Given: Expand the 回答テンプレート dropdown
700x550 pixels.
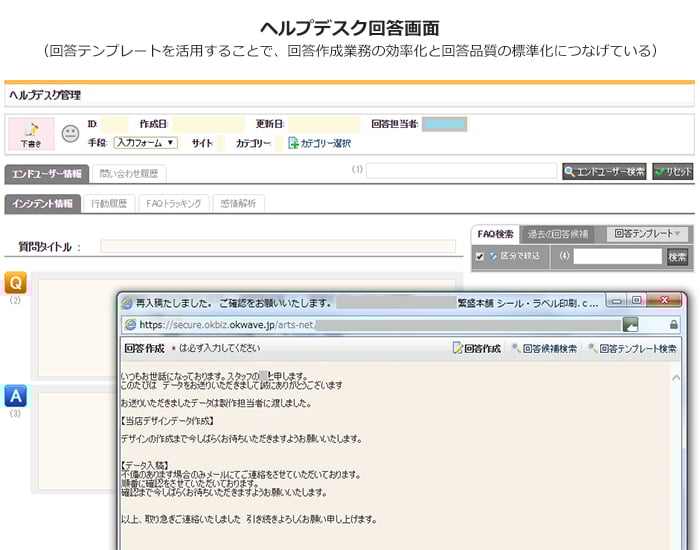Looking at the screenshot, I should pos(647,234).
